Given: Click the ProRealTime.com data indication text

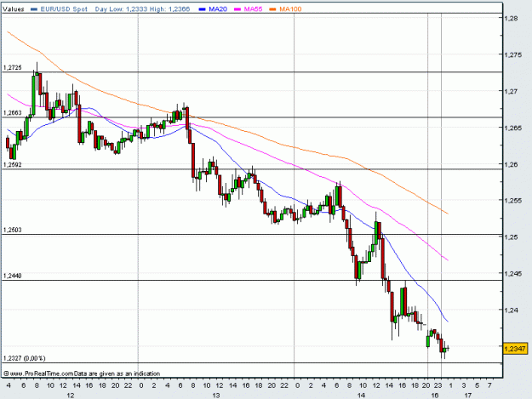Looking at the screenshot, I should (82, 373).
